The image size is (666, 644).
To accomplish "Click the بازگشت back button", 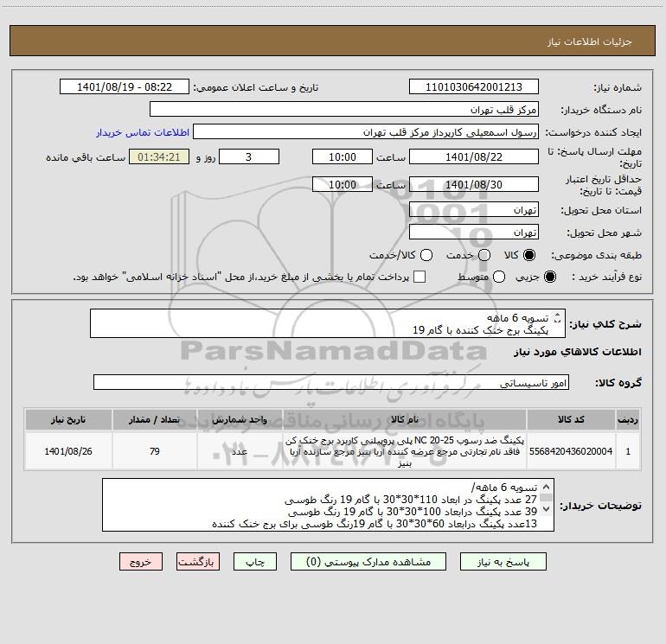I will 198,562.
